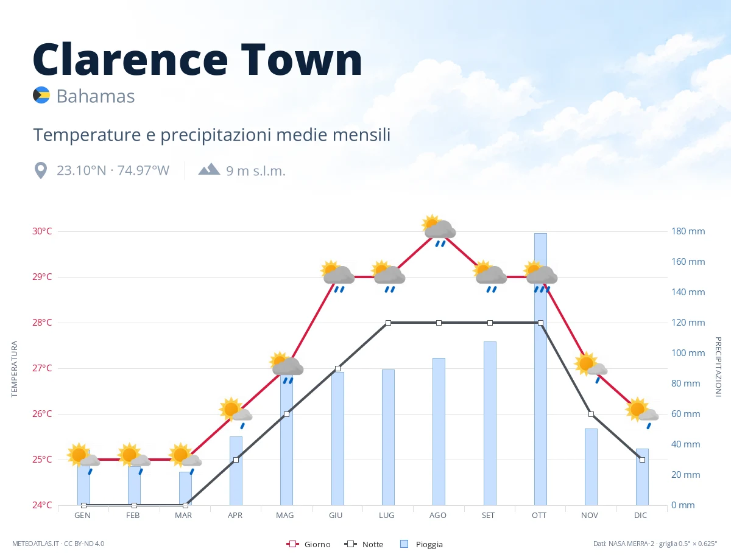Click the November weather icon
Viewport: 731px width, 560px height.
coord(591,367)
